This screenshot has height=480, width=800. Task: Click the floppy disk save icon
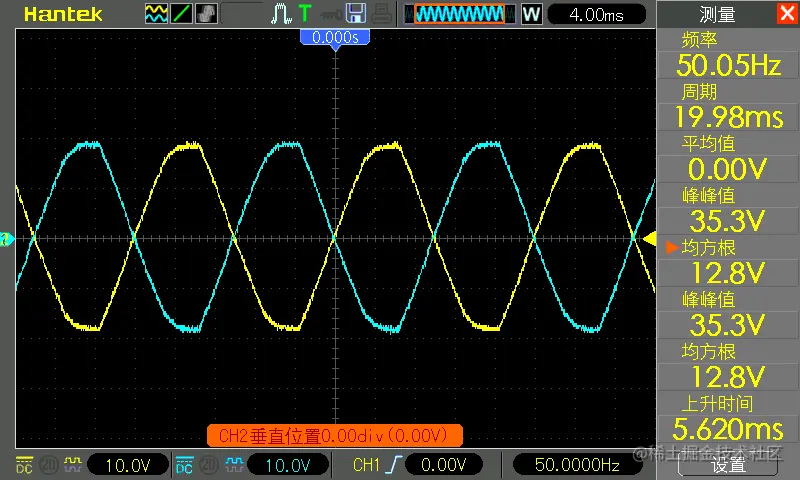pos(356,14)
